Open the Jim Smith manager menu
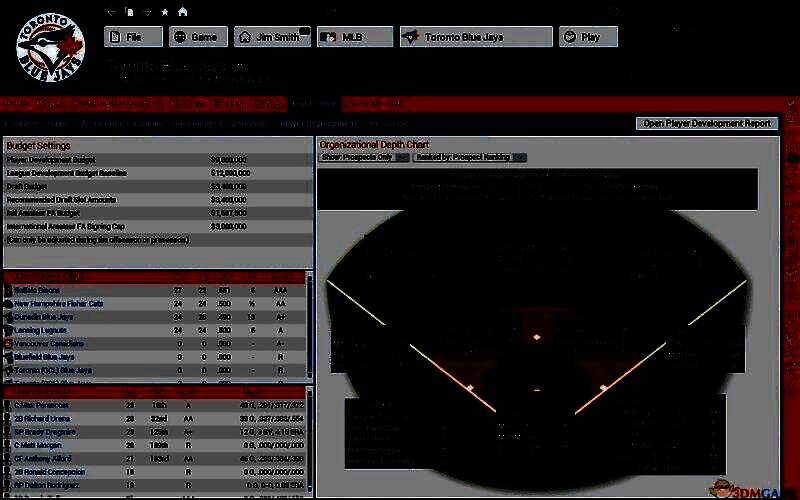This screenshot has width=800, height=500. click(272, 37)
